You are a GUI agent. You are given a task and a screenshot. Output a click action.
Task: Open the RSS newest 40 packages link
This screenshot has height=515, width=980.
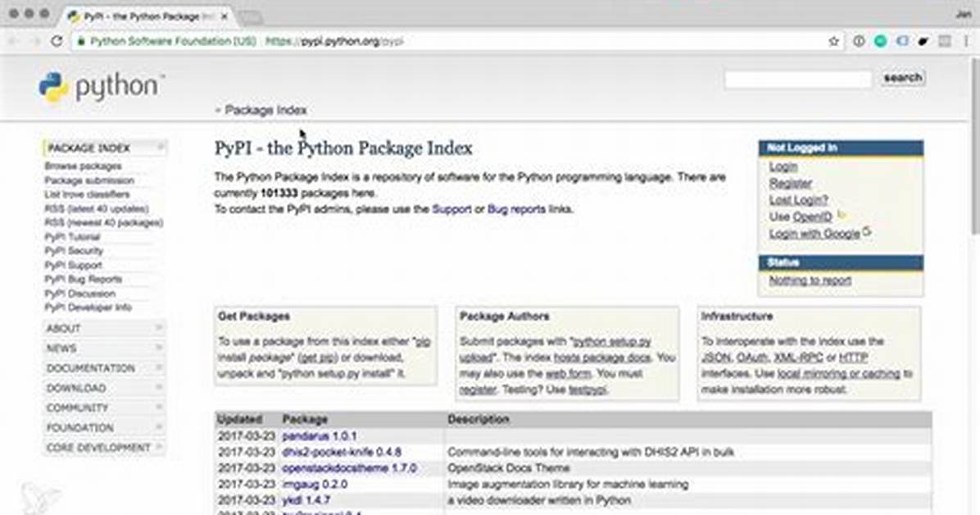pyautogui.click(x=104, y=223)
